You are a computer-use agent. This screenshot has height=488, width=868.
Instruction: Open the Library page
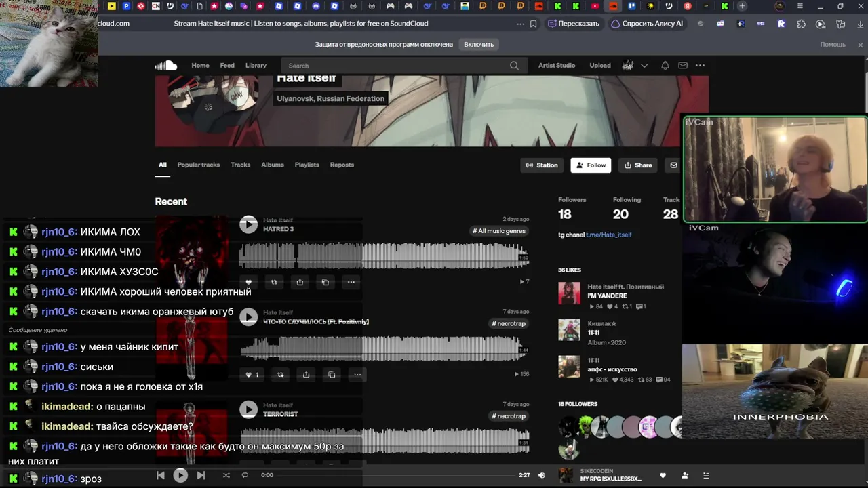(256, 66)
